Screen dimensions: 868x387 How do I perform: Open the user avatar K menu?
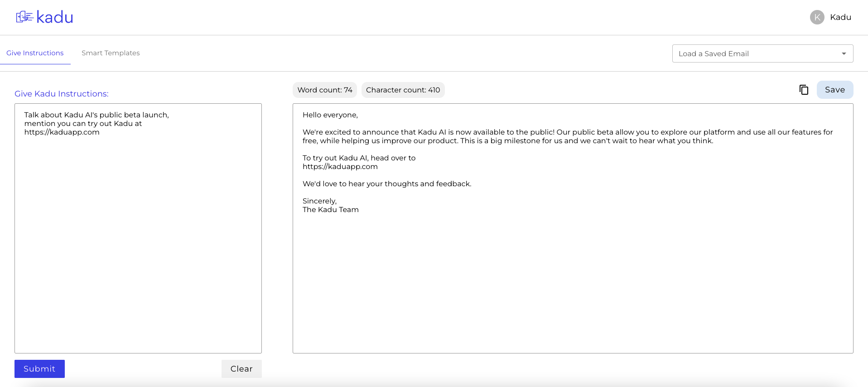pyautogui.click(x=817, y=17)
